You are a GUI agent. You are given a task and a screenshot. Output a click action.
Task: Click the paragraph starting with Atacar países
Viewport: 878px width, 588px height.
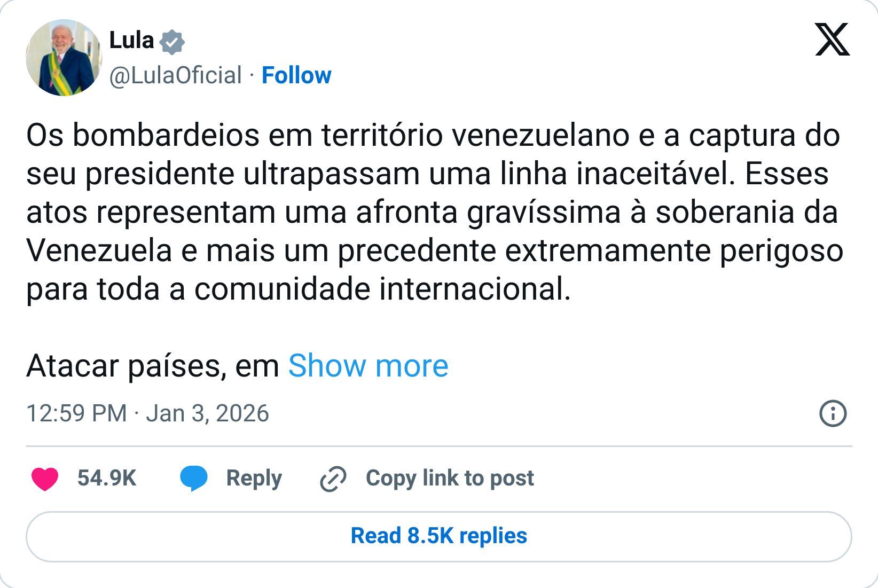click(x=150, y=365)
